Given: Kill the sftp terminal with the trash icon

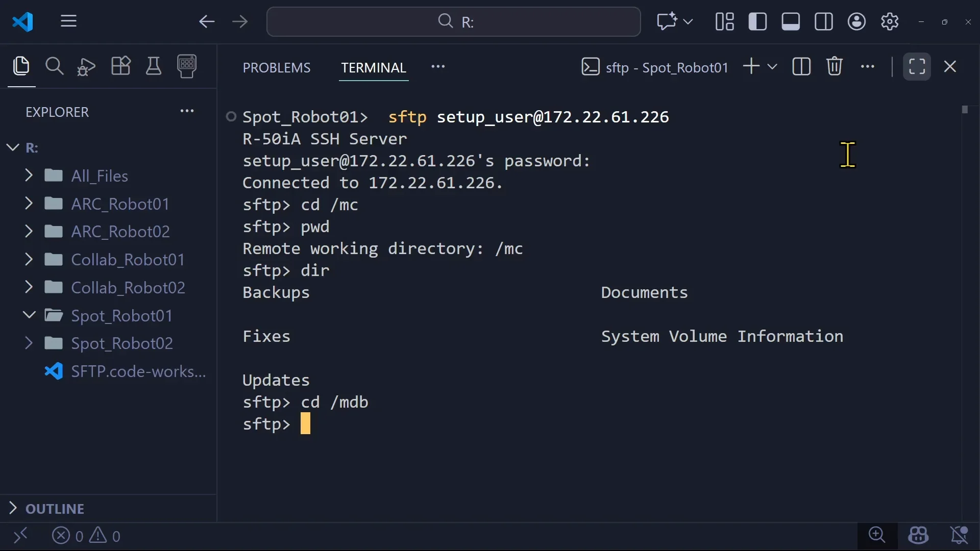Looking at the screenshot, I should point(835,66).
